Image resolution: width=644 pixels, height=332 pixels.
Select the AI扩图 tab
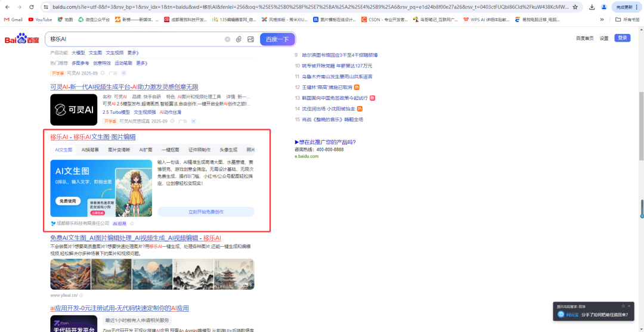tap(146, 150)
